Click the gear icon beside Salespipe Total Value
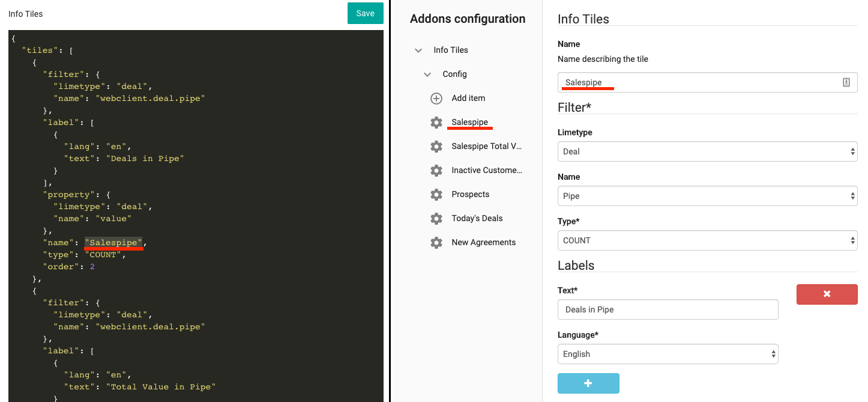 coord(436,146)
